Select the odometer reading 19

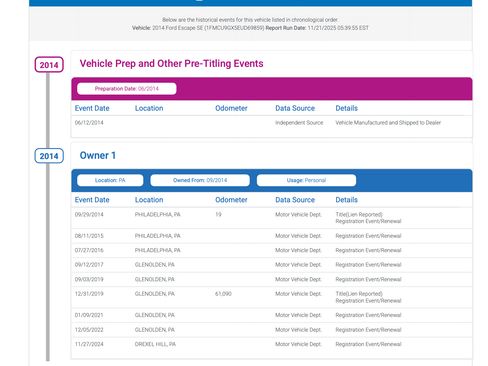point(218,214)
